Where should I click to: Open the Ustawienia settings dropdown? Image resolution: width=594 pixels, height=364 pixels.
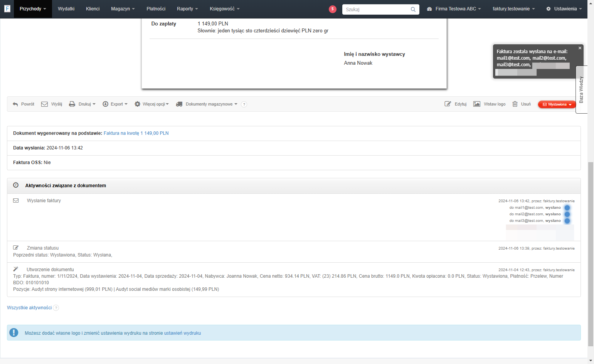point(564,9)
